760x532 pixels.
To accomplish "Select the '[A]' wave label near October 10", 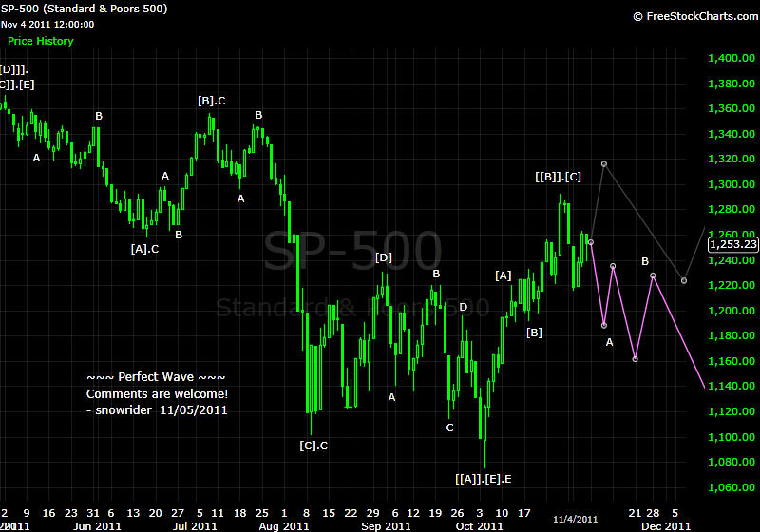I will [503, 275].
